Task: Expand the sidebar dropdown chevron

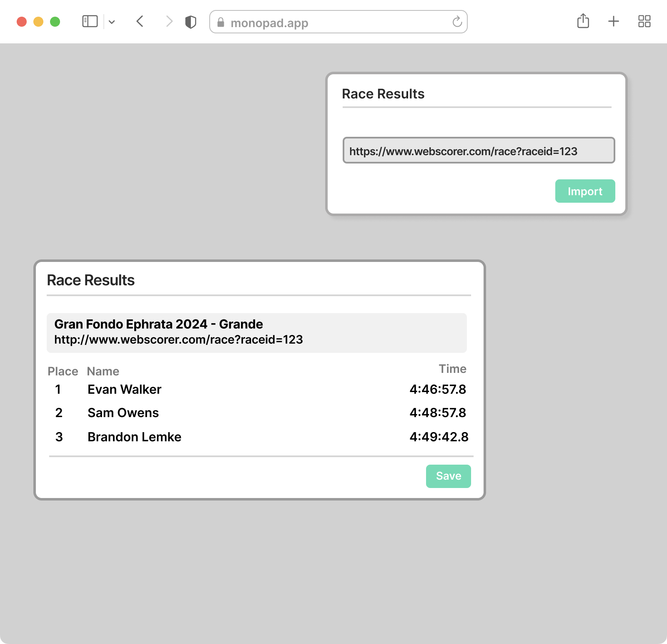Action: pyautogui.click(x=112, y=22)
